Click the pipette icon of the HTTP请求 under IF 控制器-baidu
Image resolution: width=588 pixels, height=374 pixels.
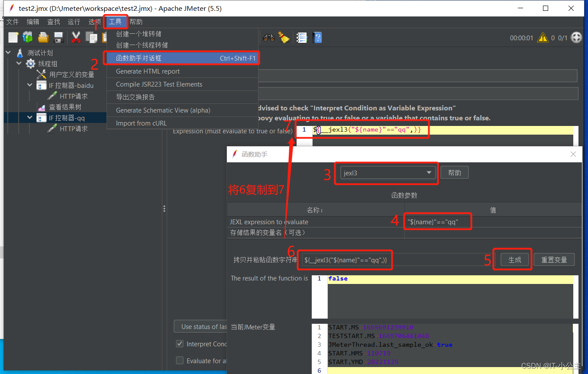tap(52, 96)
